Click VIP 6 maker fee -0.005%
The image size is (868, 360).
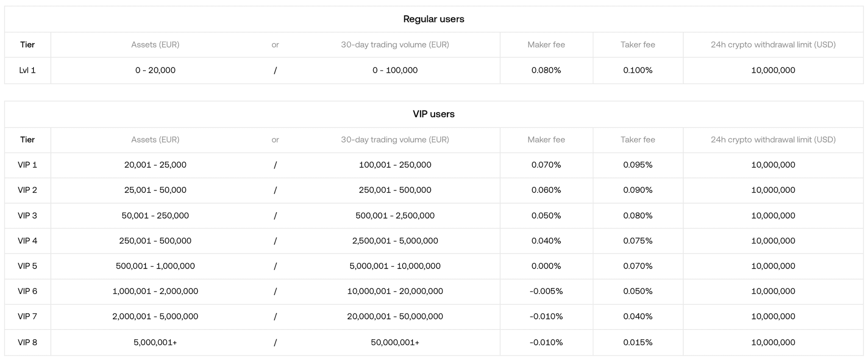pyautogui.click(x=546, y=291)
